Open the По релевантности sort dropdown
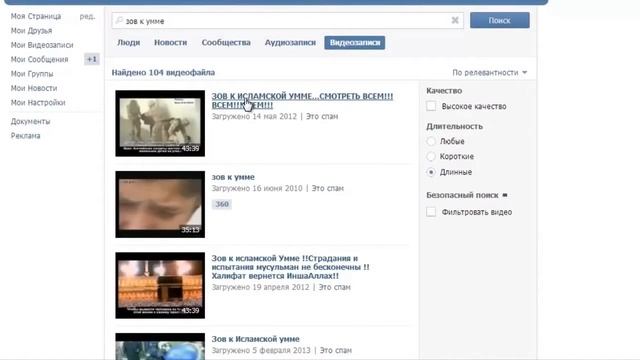 (x=489, y=72)
